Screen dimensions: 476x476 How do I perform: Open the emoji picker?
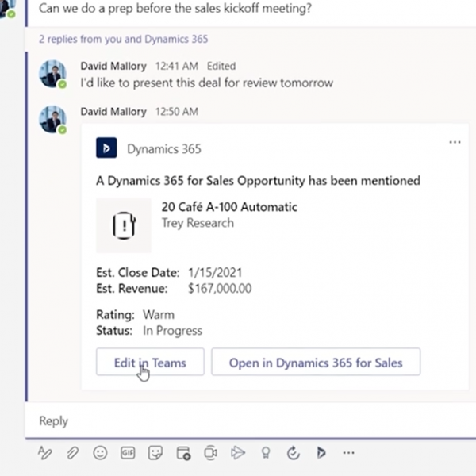tap(100, 453)
